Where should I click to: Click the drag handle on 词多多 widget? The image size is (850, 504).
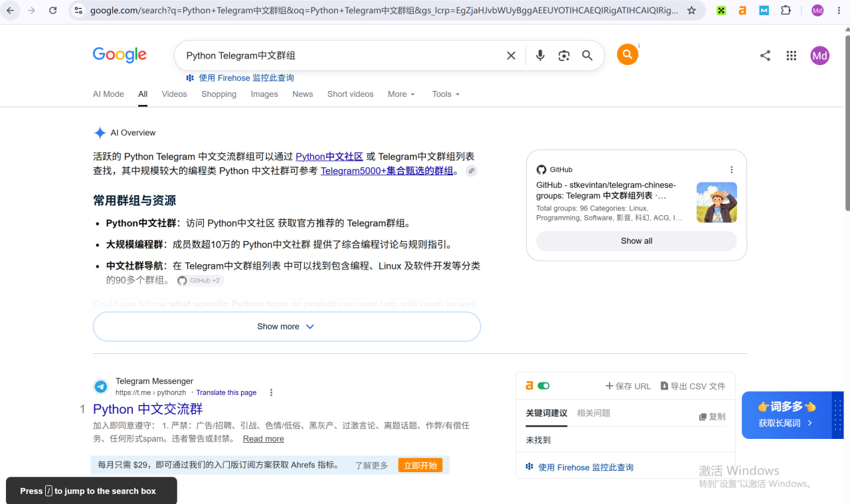(x=839, y=415)
